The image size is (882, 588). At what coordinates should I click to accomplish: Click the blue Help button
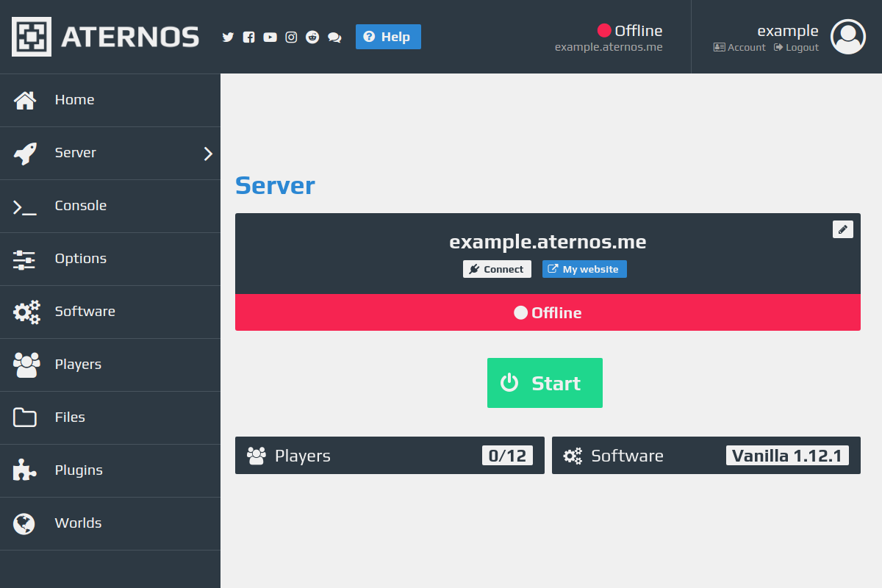pos(388,37)
